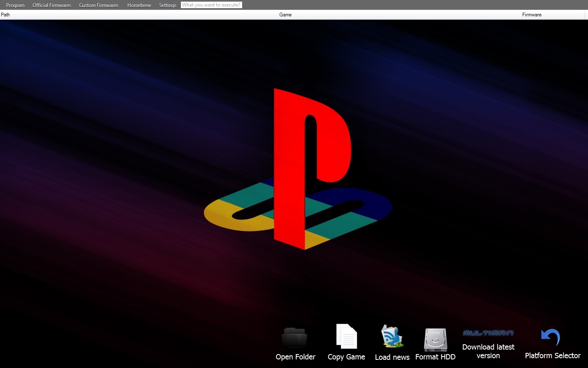Click the 'Download latest version' label
The image size is (588, 368).
point(488,351)
